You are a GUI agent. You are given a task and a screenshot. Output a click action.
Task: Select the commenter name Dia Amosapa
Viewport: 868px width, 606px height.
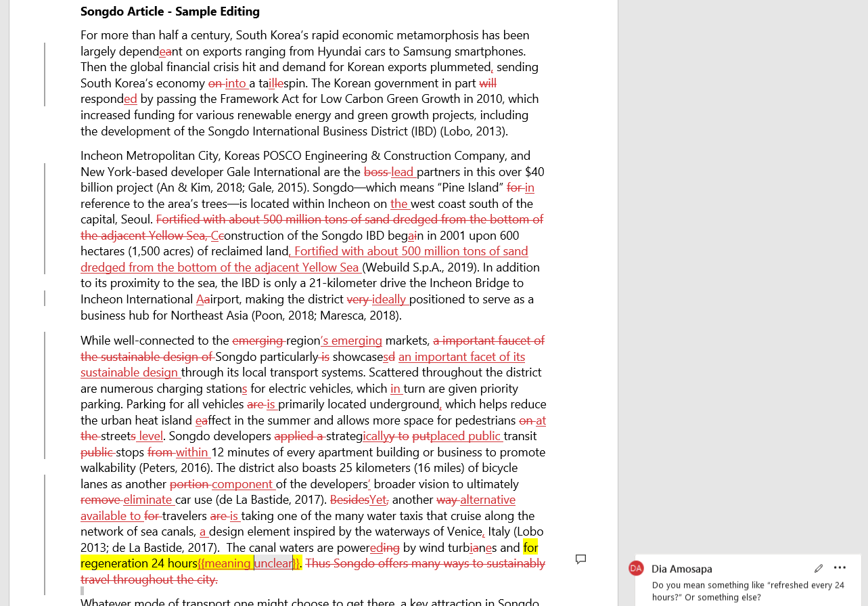click(x=681, y=569)
